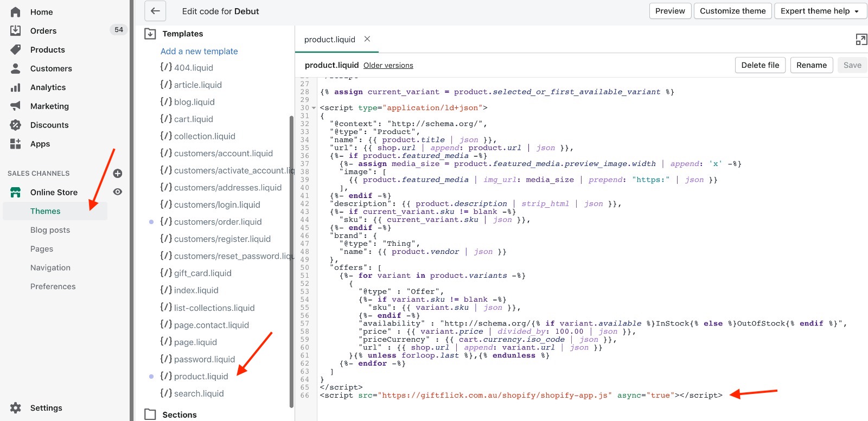The width and height of the screenshot is (868, 421).
Task: Open Blog posts menu item
Action: click(x=50, y=230)
